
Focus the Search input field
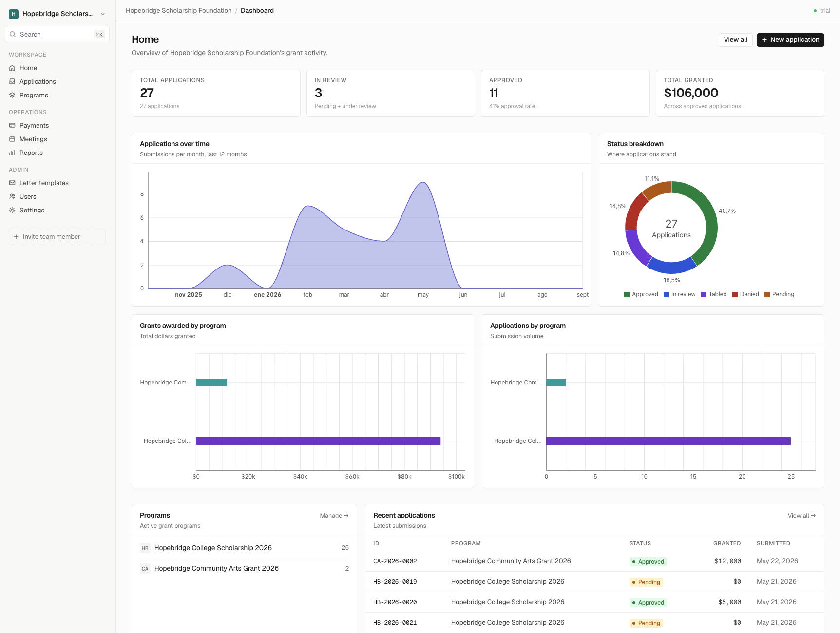(57, 35)
